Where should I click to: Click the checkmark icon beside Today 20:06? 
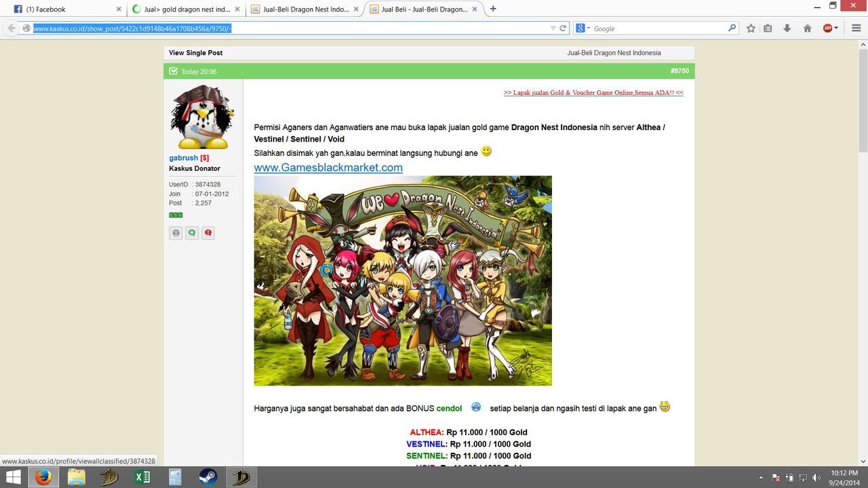tap(173, 71)
